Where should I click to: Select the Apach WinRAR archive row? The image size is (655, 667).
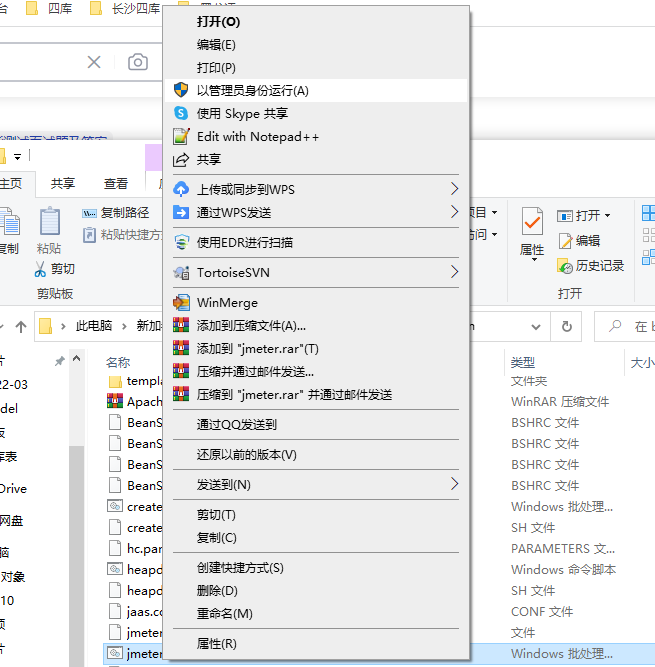click(x=135, y=402)
